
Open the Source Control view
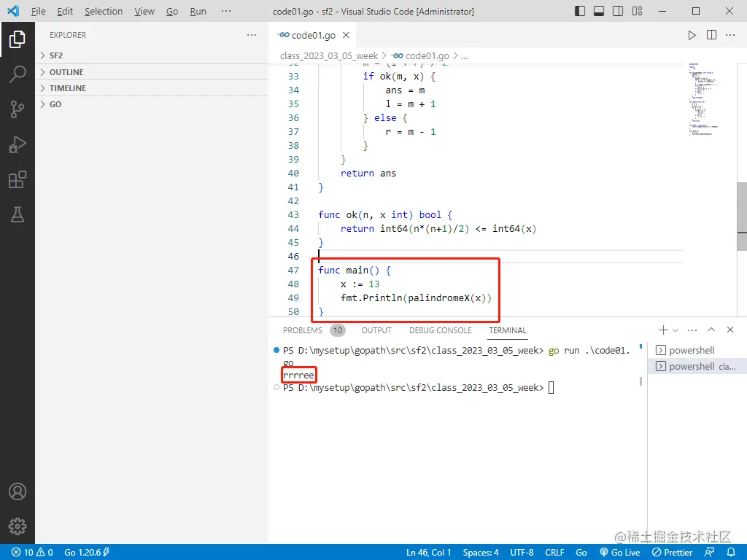tap(18, 109)
